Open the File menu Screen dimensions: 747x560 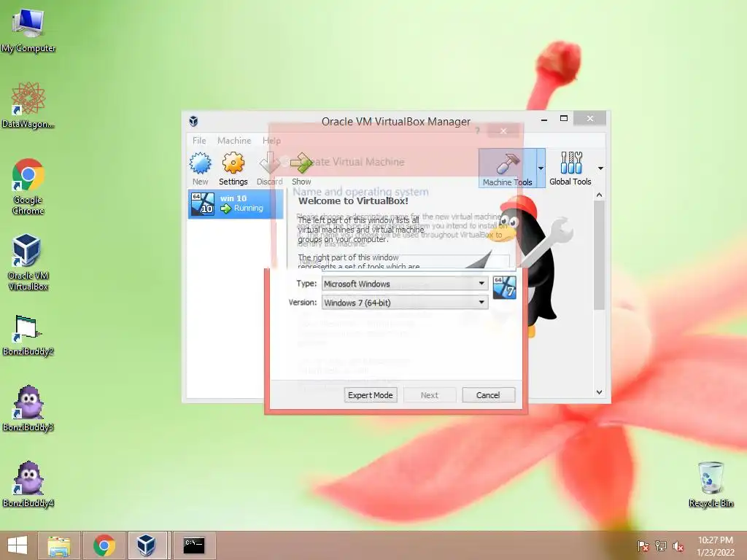tap(199, 141)
